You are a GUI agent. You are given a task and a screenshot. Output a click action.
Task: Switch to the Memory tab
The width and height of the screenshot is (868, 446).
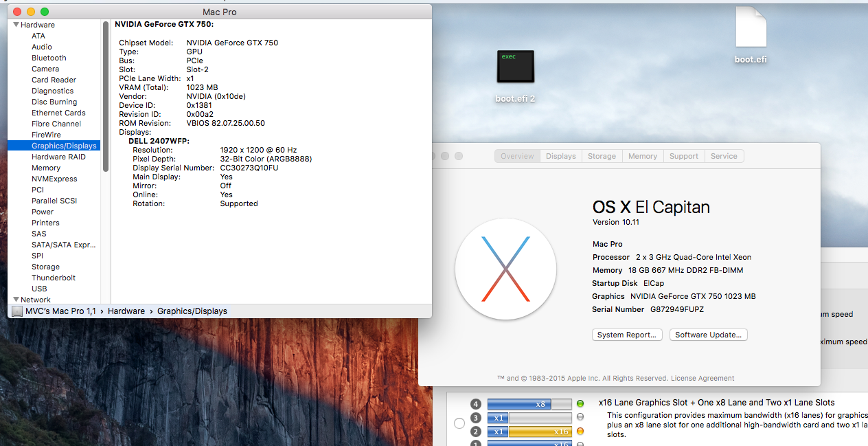coord(643,156)
